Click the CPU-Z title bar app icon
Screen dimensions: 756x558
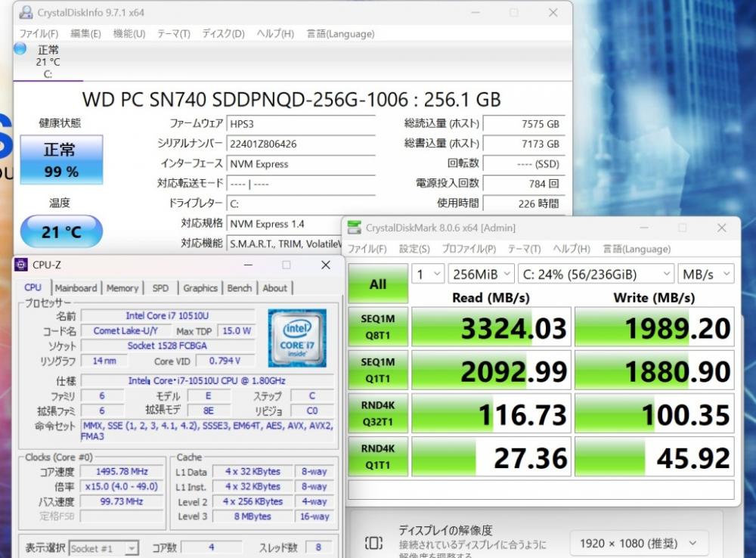(x=21, y=265)
